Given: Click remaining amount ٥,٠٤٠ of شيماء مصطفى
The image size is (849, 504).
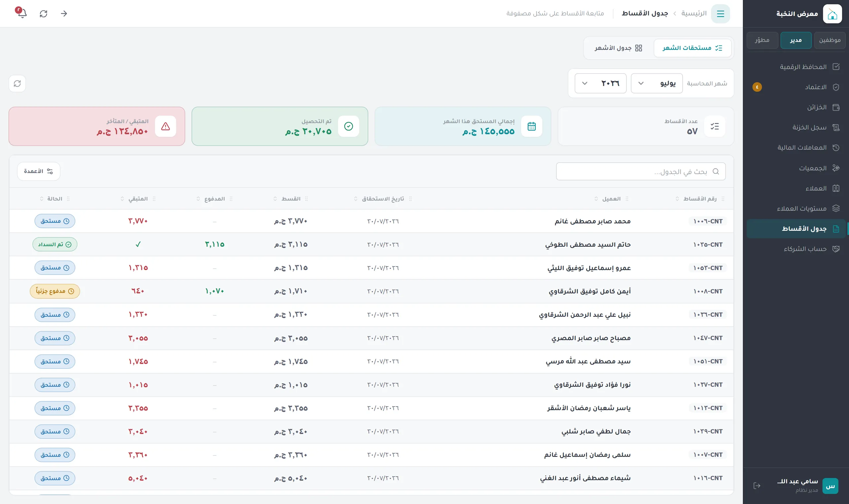Looking at the screenshot, I should (138, 478).
